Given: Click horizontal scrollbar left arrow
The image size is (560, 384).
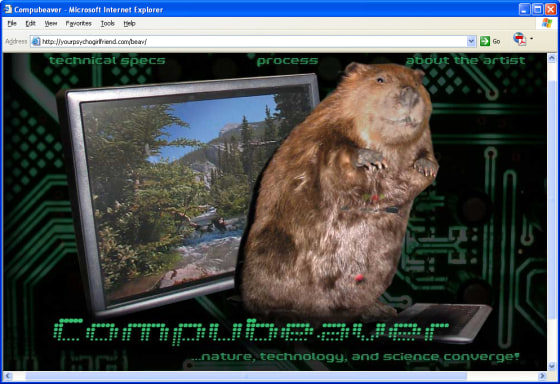Looking at the screenshot, I should (x=8, y=376).
